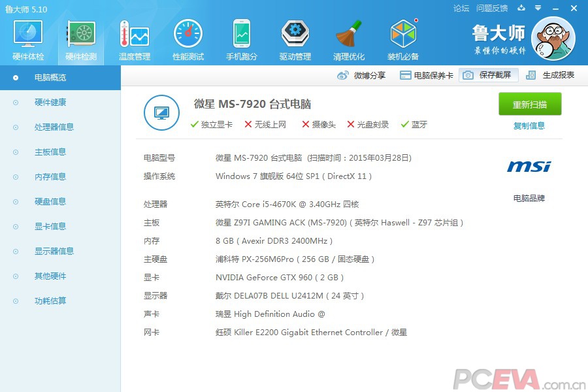Click heading 微星 MS-7920 台式电脑
The height and width of the screenshot is (392, 588).
tap(252, 104)
